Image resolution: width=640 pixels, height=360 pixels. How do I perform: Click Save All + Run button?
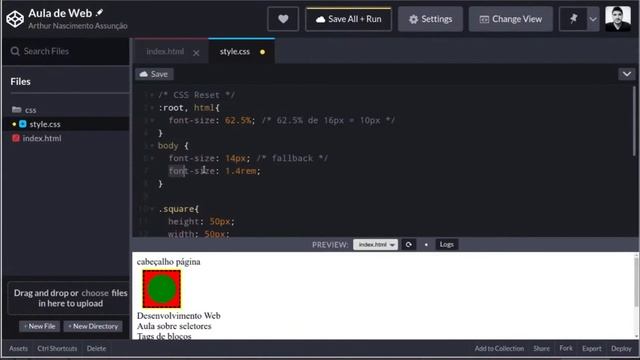click(x=349, y=19)
